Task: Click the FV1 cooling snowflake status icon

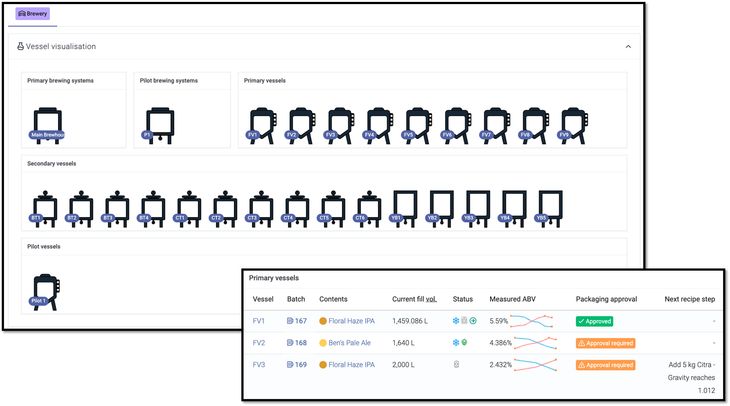Action: point(456,321)
